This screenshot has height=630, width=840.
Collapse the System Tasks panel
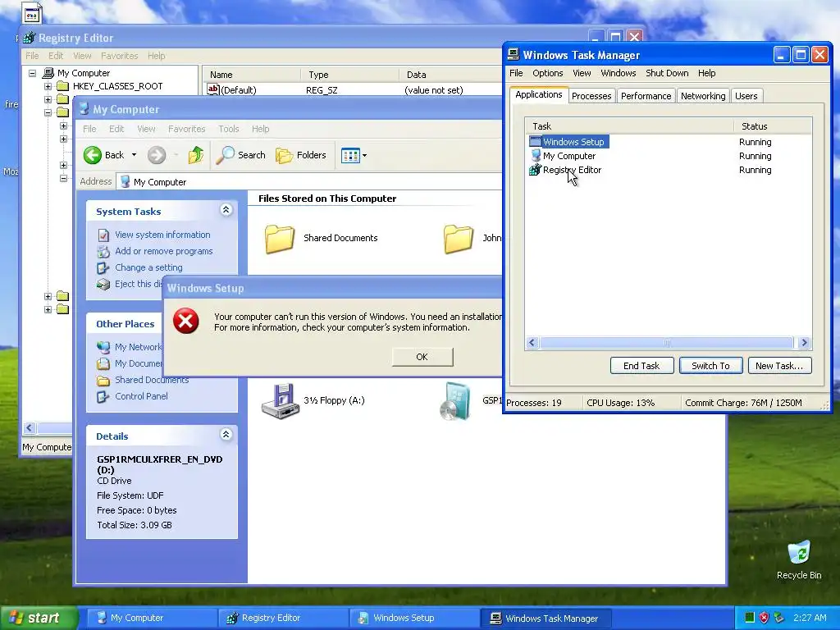(x=226, y=210)
